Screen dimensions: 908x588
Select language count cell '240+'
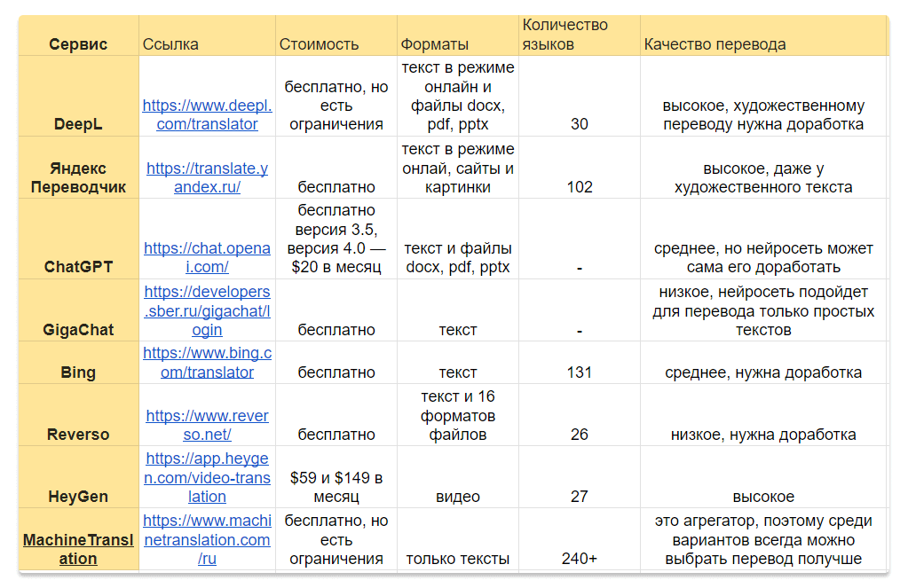pos(580,539)
